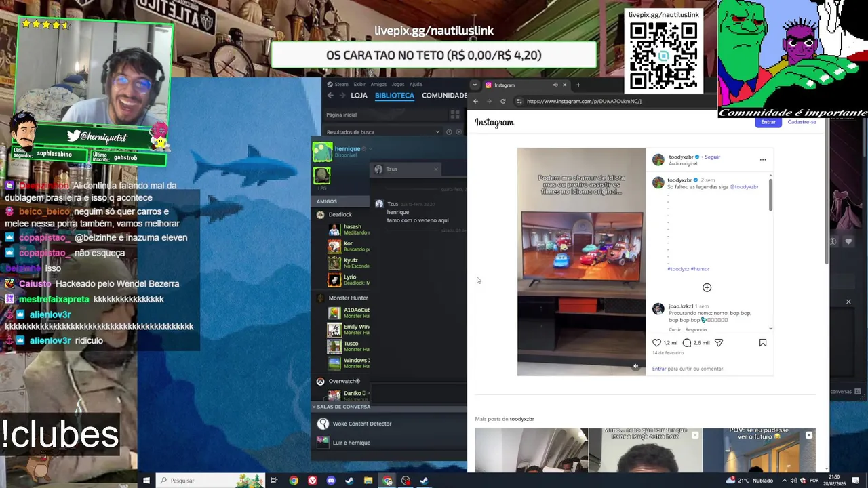Open the @toodyxzbr mention link
868x488 pixels.
pyautogui.click(x=744, y=187)
